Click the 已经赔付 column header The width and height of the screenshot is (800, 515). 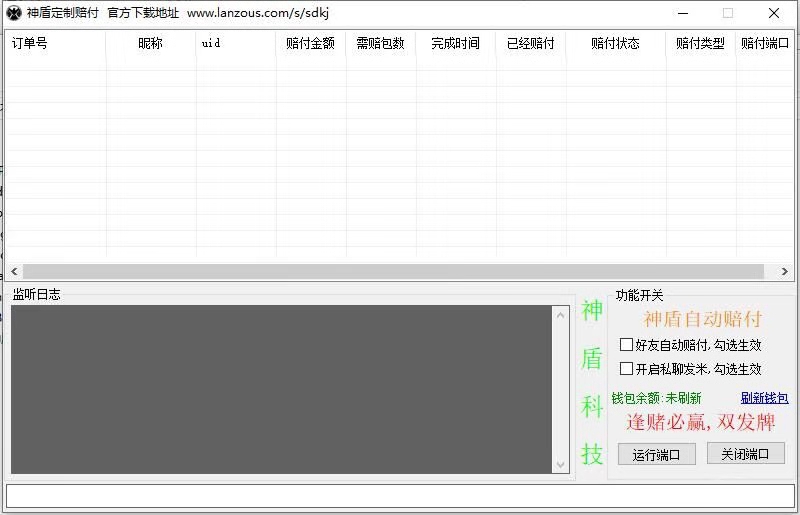click(531, 43)
